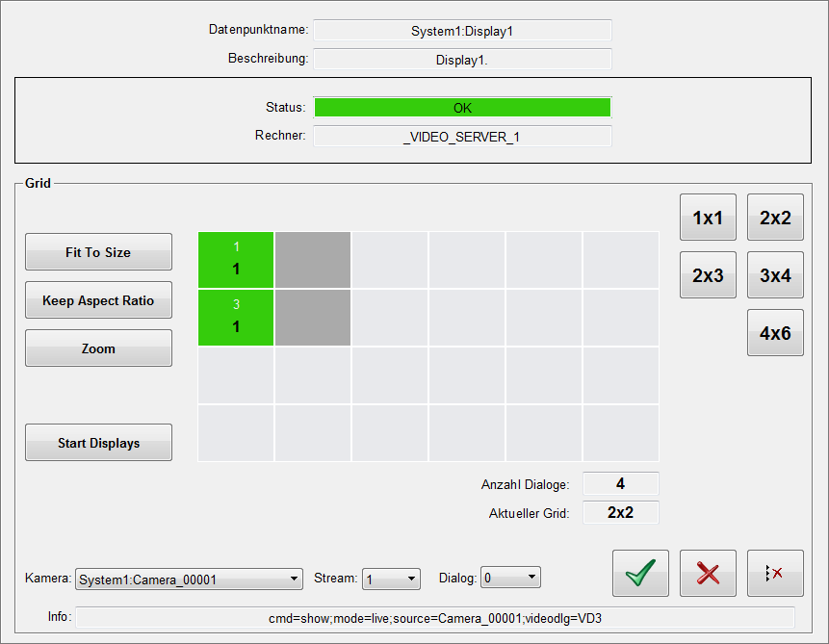Set grid layout to 2x2
The image size is (829, 644).
[x=775, y=218]
